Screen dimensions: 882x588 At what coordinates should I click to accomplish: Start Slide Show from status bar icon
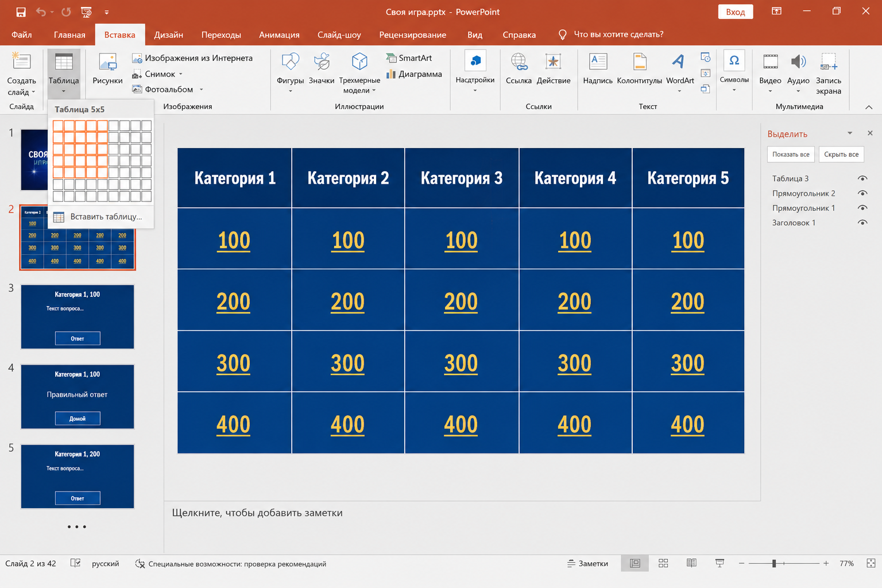(719, 563)
